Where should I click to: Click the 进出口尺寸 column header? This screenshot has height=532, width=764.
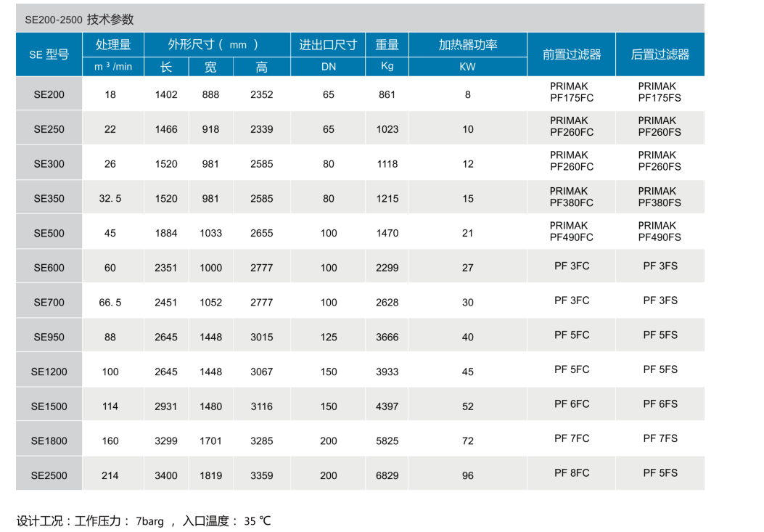click(x=327, y=44)
